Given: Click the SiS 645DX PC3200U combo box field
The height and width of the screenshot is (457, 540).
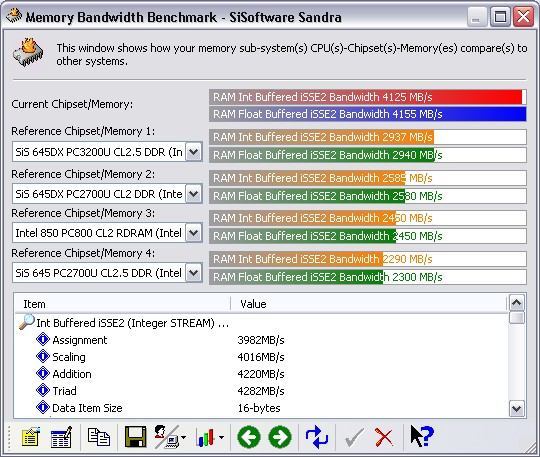Looking at the screenshot, I should 107,152.
